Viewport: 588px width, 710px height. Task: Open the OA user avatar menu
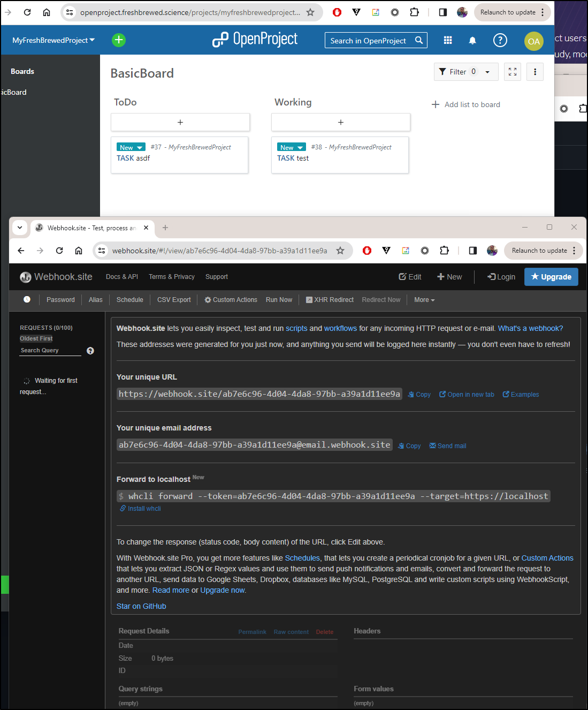tap(534, 41)
